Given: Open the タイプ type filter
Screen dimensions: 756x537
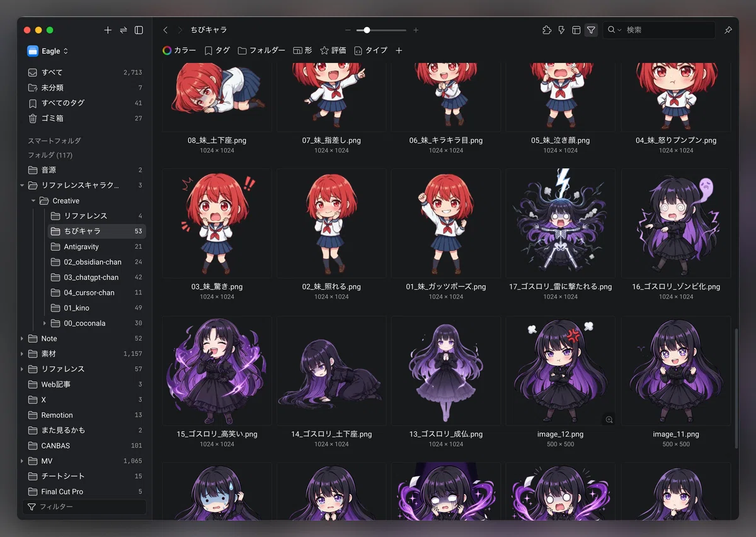Looking at the screenshot, I should [370, 50].
